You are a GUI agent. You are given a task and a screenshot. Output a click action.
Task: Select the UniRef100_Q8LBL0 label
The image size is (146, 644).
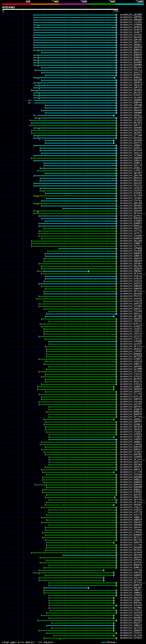131,115
